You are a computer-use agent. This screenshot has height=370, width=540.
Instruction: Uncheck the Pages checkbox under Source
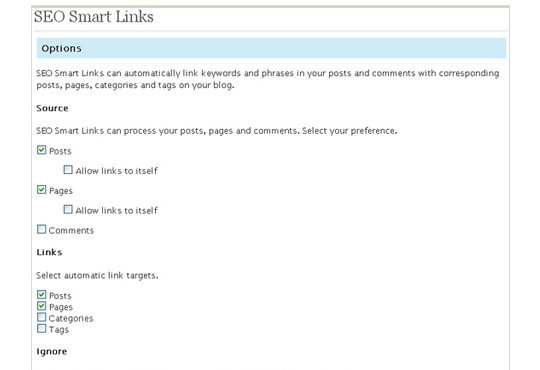pos(41,189)
